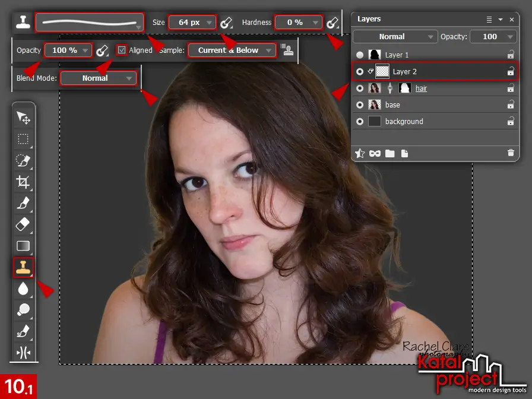Create a new layer with the page icon
Image resolution: width=532 pixels, height=399 pixels.
pyautogui.click(x=405, y=153)
